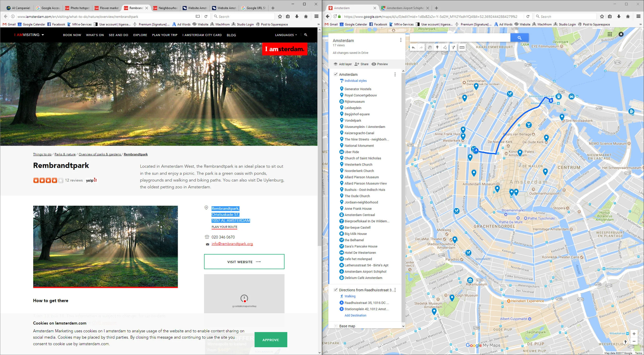
Task: Click the APPROVE cookies button
Action: (271, 340)
